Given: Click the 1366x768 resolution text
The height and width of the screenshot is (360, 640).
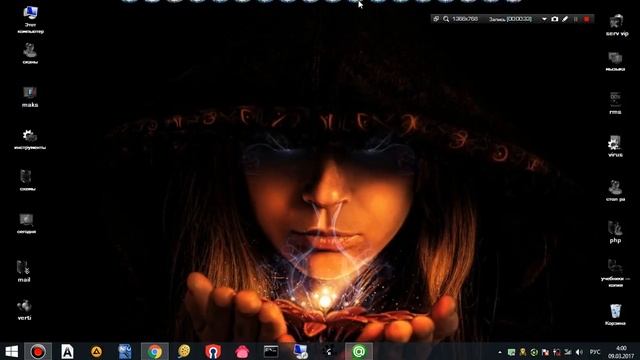Looking at the screenshot, I should click(465, 19).
